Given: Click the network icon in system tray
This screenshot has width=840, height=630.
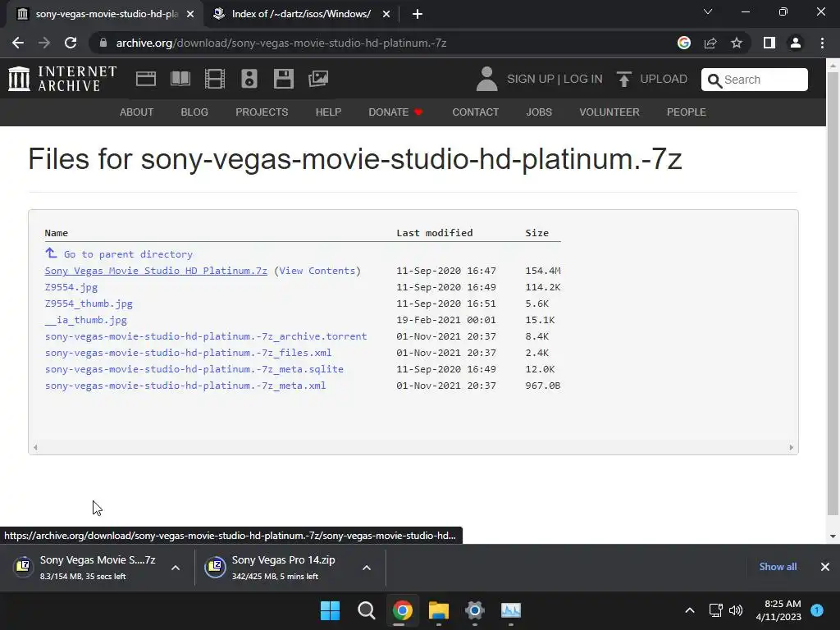Looking at the screenshot, I should tap(715, 610).
